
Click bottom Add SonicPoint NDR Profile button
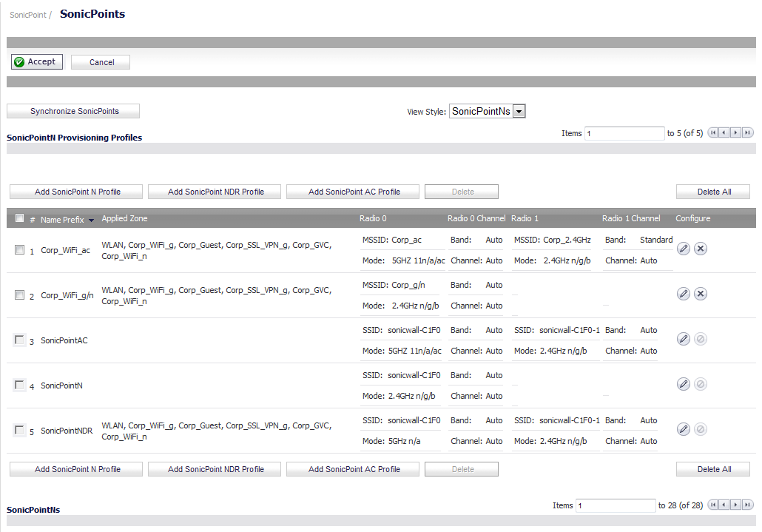click(x=215, y=469)
